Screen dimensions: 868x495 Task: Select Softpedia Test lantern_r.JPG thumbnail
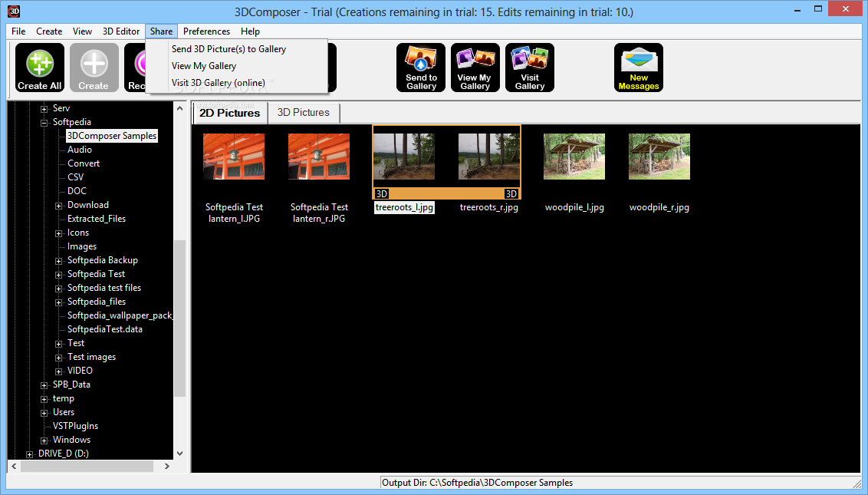point(319,157)
